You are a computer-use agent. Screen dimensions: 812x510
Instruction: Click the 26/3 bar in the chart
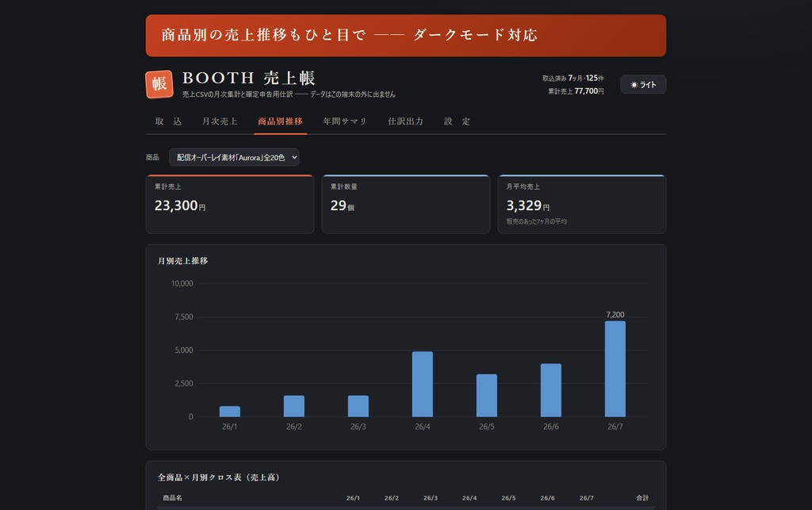pyautogui.click(x=358, y=406)
